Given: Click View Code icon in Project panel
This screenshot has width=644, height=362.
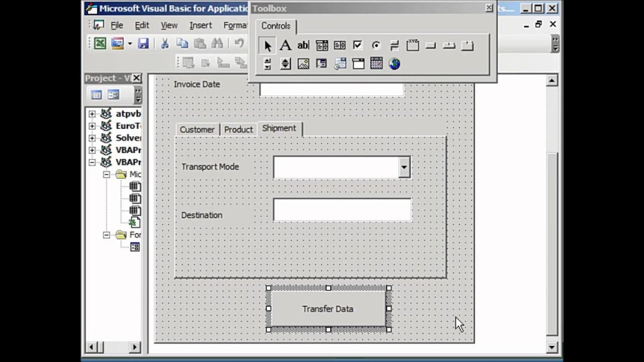Looking at the screenshot, I should (x=97, y=95).
